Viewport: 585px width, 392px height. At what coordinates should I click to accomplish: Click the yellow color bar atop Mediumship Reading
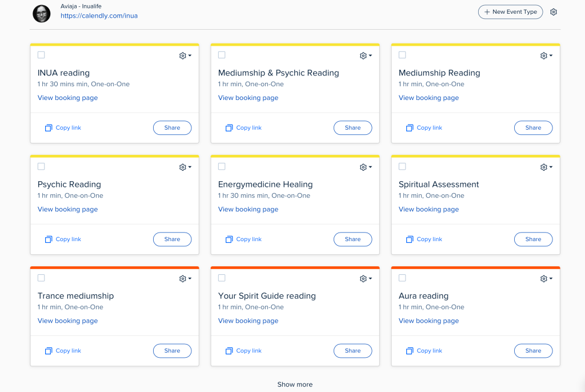pyautogui.click(x=475, y=45)
